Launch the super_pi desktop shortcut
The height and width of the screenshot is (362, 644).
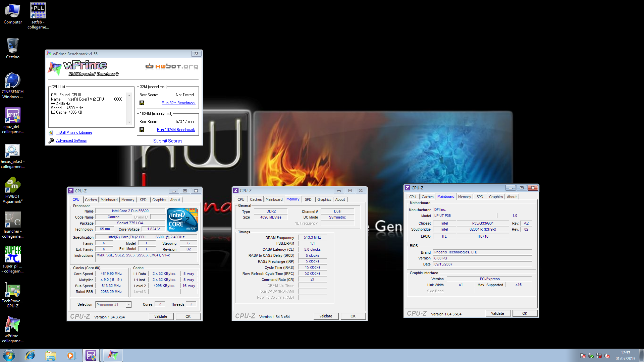point(13,260)
